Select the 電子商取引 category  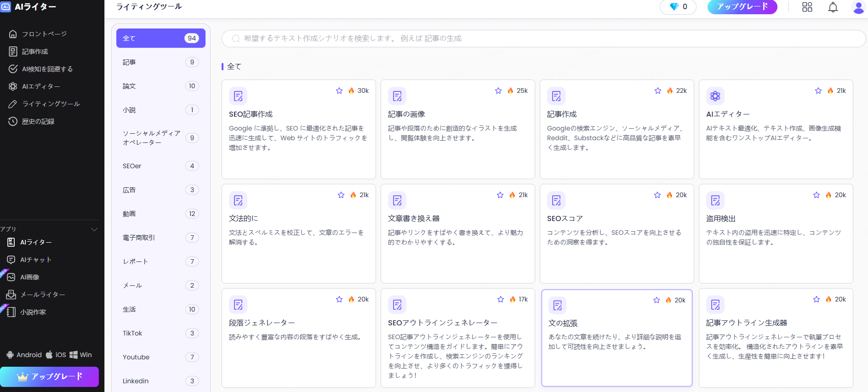pos(161,238)
